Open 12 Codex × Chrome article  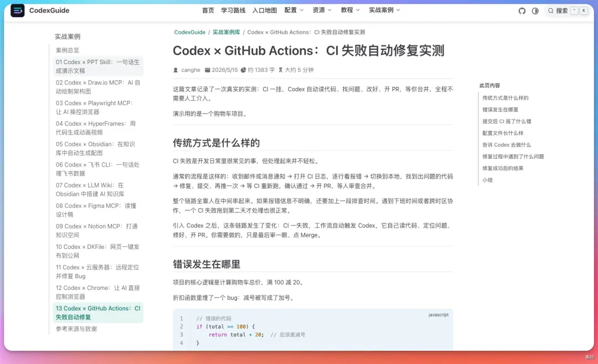click(98, 292)
